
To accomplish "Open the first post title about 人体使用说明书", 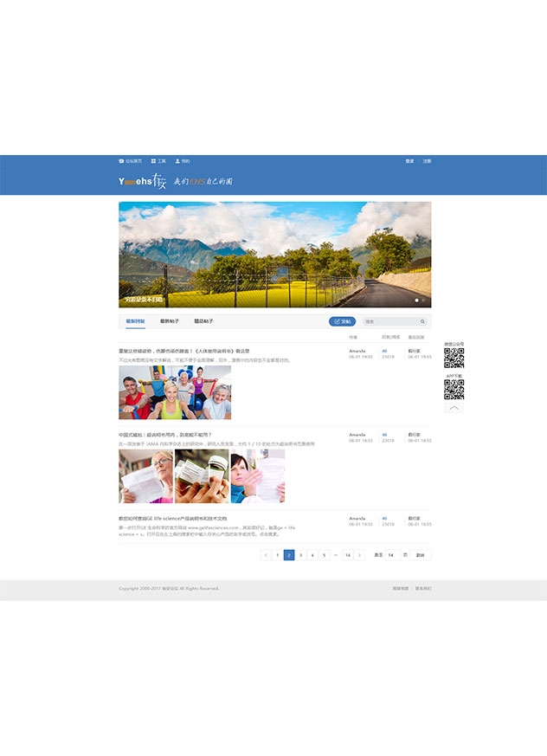I will [184, 351].
